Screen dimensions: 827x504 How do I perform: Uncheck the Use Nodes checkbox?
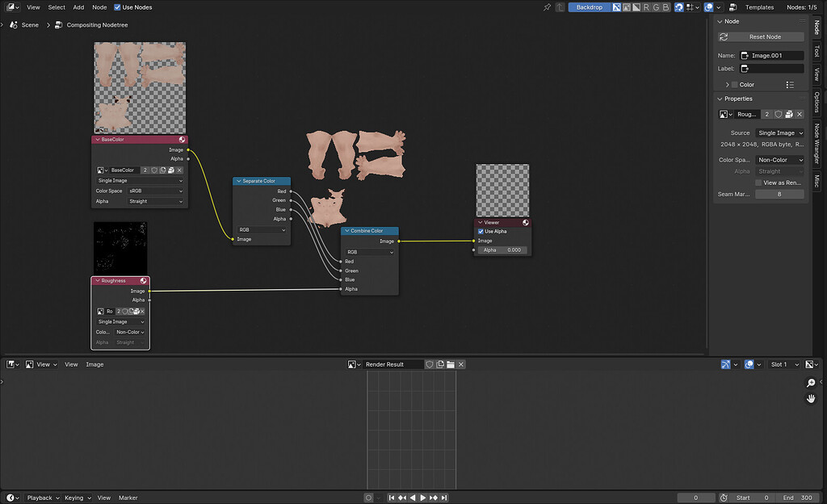(x=118, y=7)
